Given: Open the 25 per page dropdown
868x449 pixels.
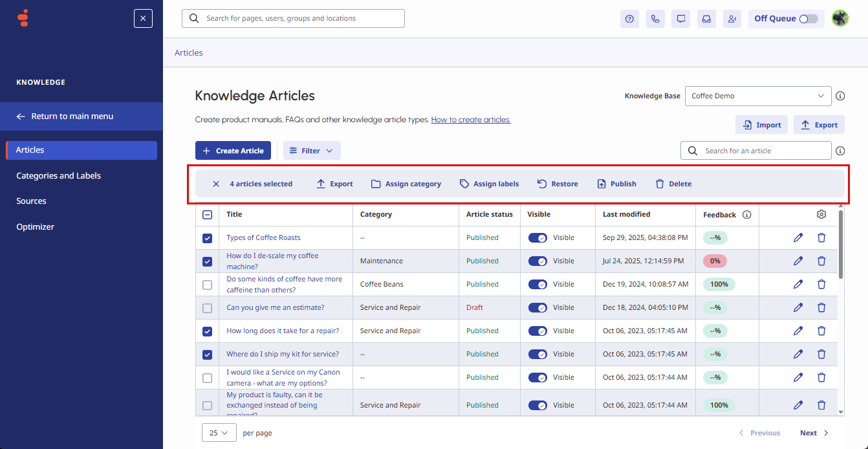Looking at the screenshot, I should pyautogui.click(x=219, y=433).
